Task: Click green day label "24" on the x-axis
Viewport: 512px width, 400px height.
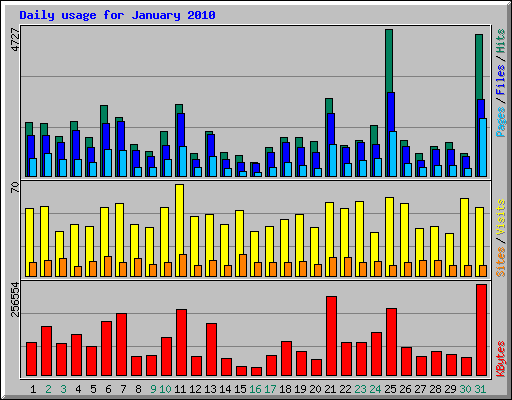Action: click(x=375, y=389)
